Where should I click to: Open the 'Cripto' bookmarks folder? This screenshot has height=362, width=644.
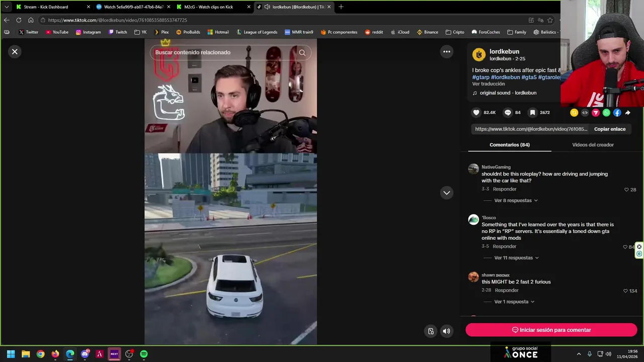tap(455, 32)
